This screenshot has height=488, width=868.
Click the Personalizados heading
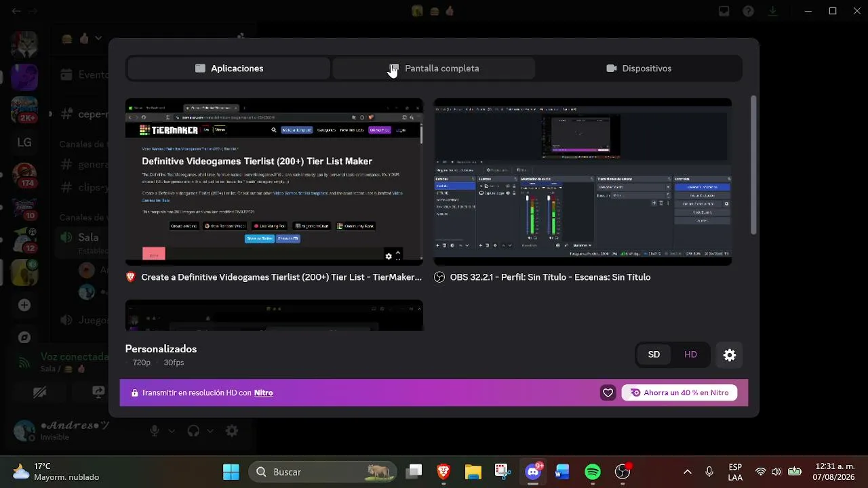pyautogui.click(x=161, y=349)
